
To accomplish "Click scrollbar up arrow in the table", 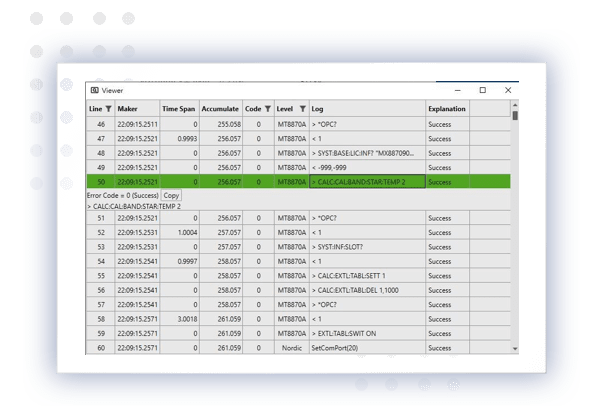I will click(x=515, y=105).
